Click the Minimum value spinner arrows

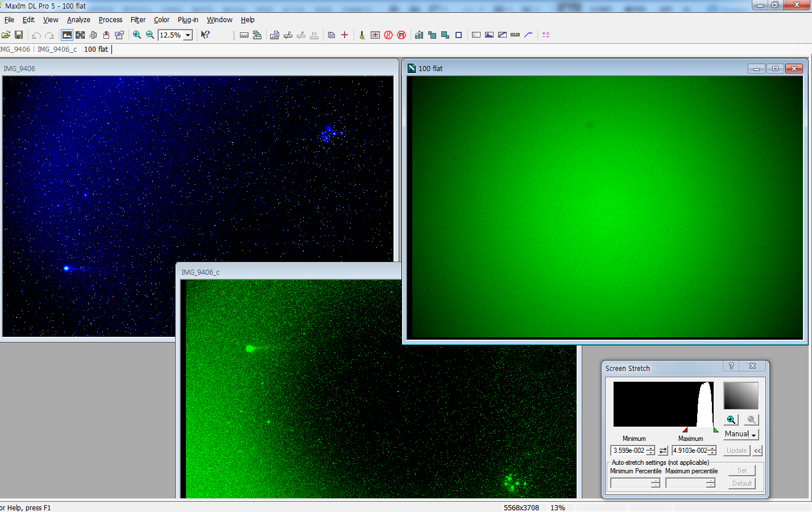tap(651, 451)
